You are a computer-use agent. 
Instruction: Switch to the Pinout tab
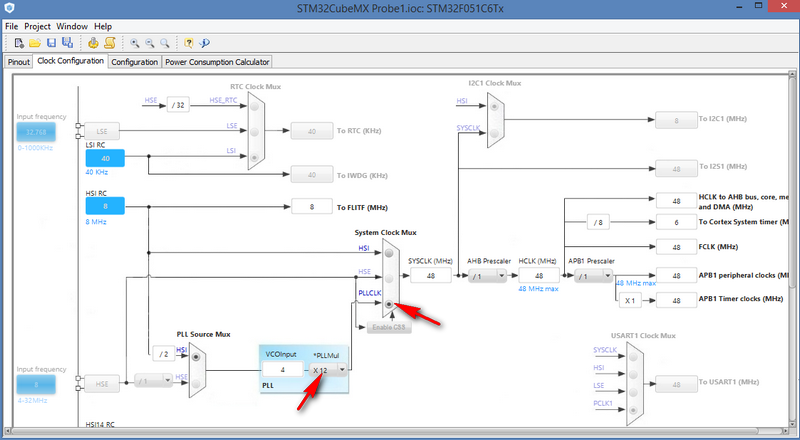click(18, 62)
